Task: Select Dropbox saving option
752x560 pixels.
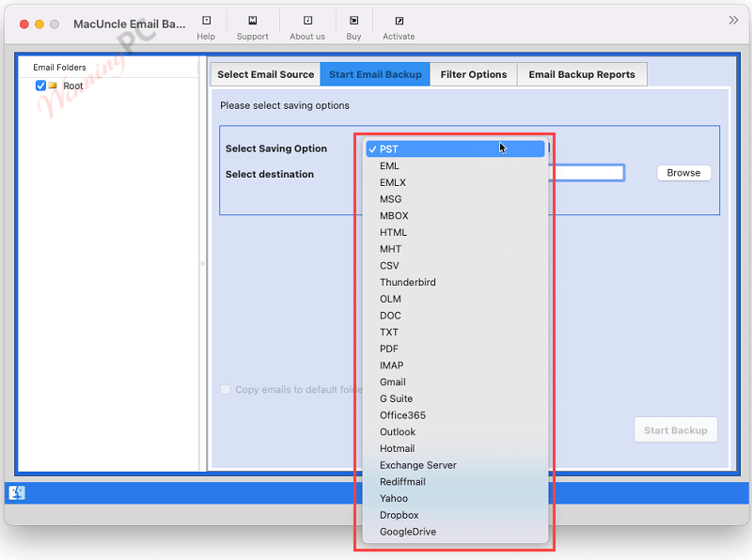Action: click(455, 515)
